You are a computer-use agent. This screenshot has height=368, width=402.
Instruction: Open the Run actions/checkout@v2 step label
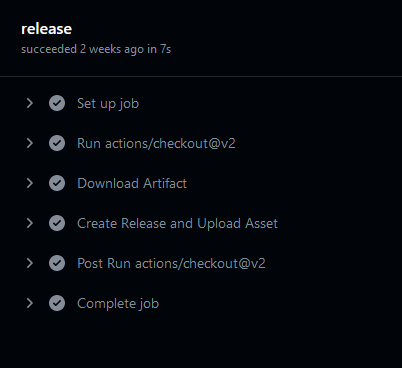156,143
